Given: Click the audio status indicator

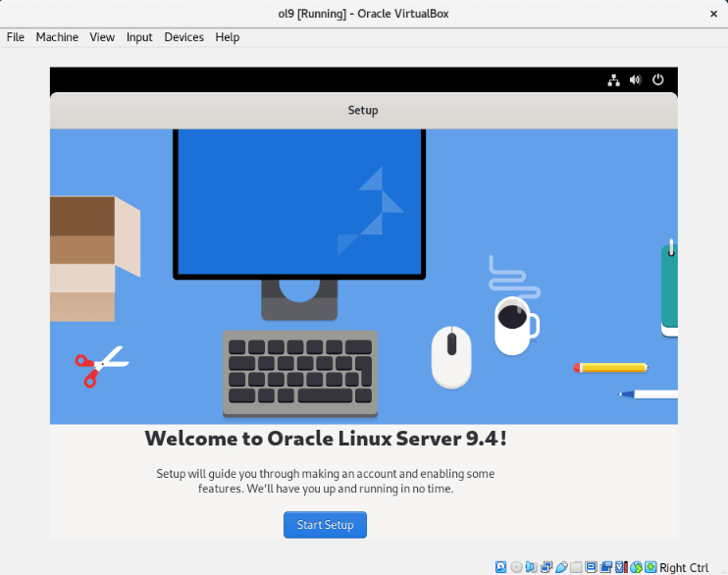Looking at the screenshot, I should pyautogui.click(x=531, y=567).
